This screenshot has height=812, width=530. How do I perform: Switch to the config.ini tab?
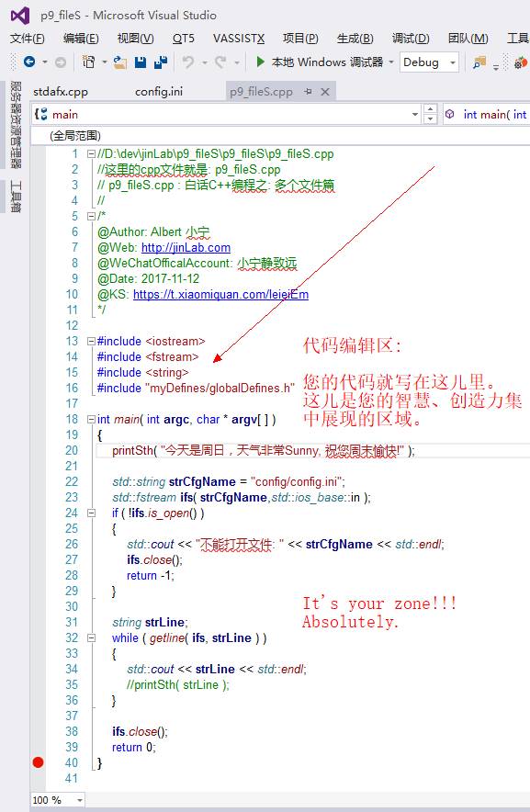[159, 92]
